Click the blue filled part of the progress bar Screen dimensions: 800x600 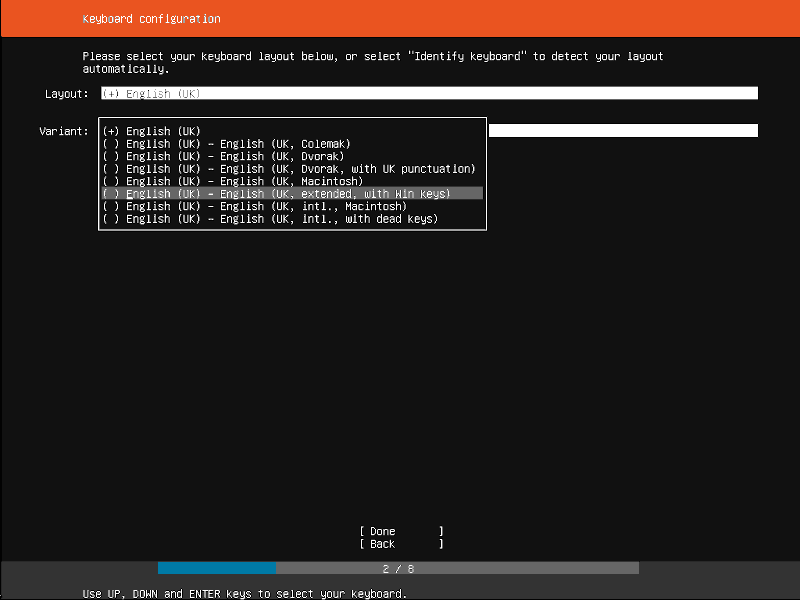coord(216,568)
